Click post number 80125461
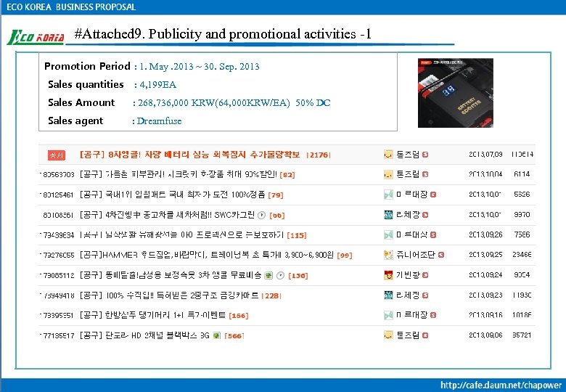566x392 pixels. 58,195
